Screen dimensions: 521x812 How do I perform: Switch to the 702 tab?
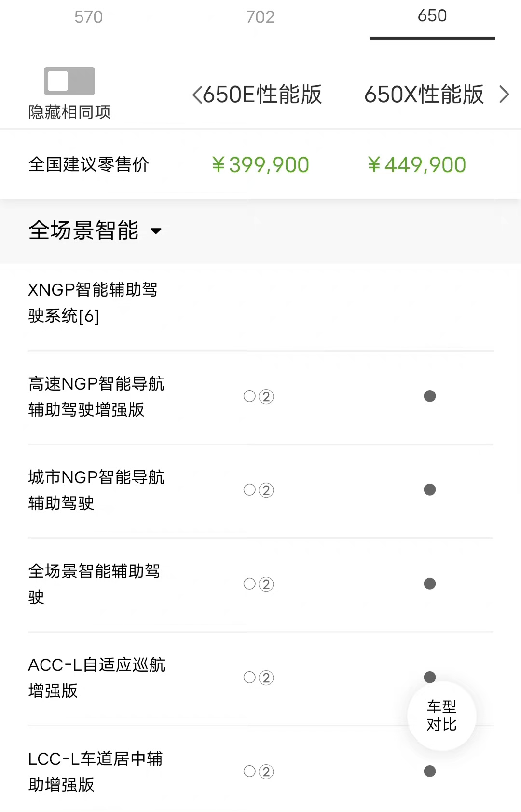[260, 17]
